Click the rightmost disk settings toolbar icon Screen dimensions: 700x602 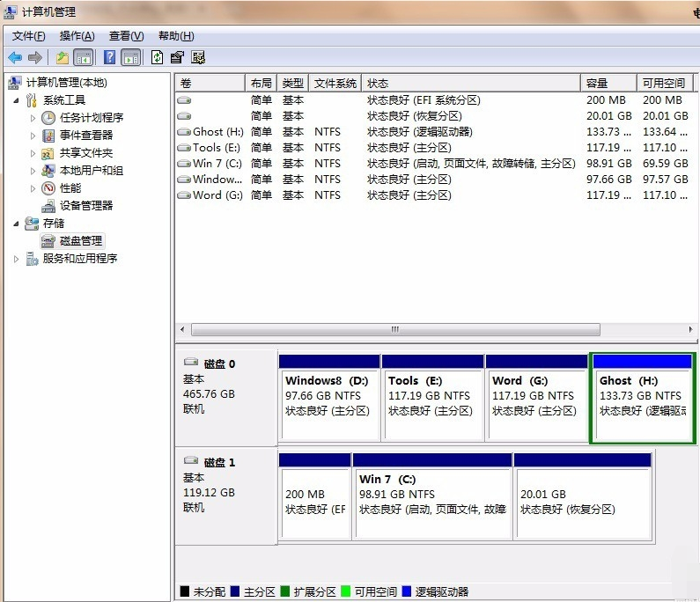(198, 57)
